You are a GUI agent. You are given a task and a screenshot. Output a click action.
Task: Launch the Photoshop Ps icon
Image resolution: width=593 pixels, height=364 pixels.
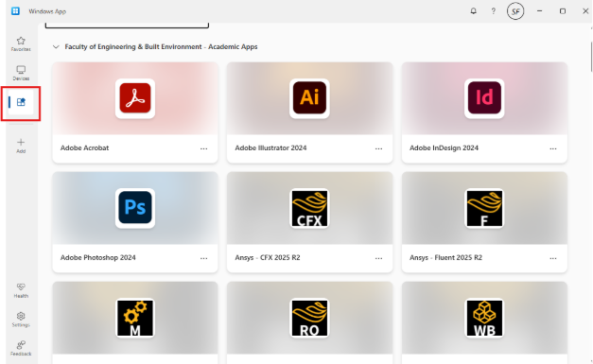tap(135, 208)
